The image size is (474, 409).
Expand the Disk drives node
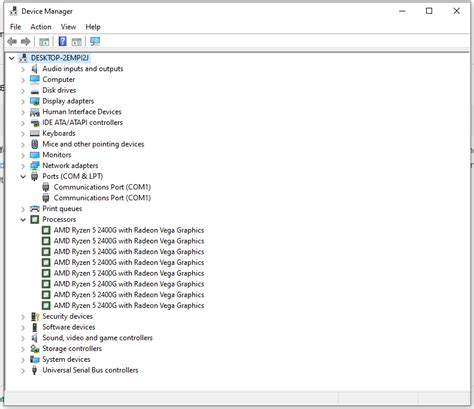click(23, 91)
